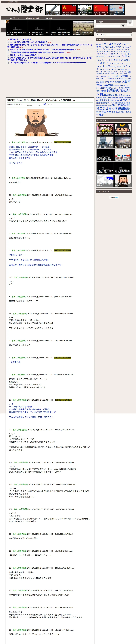Click the 大日本帝国 tag

click(x=113, y=83)
